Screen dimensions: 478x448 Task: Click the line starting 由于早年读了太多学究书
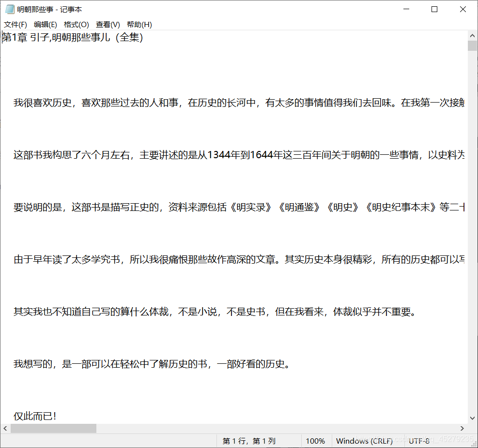(239, 259)
